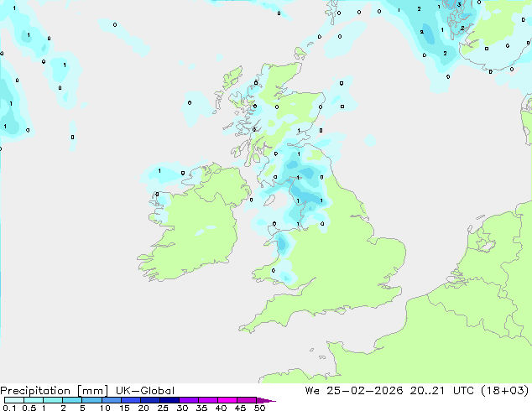Click the legend swatch between 20 and 25
Viewport: 532px width, 411px height.
click(x=149, y=400)
